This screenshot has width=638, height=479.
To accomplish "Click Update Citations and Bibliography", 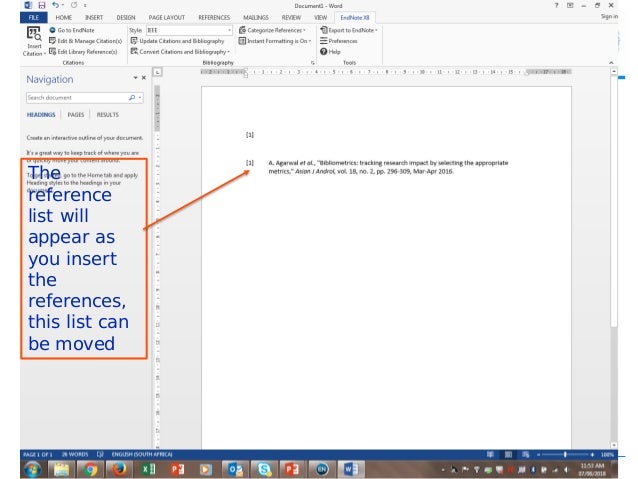I will point(179,41).
